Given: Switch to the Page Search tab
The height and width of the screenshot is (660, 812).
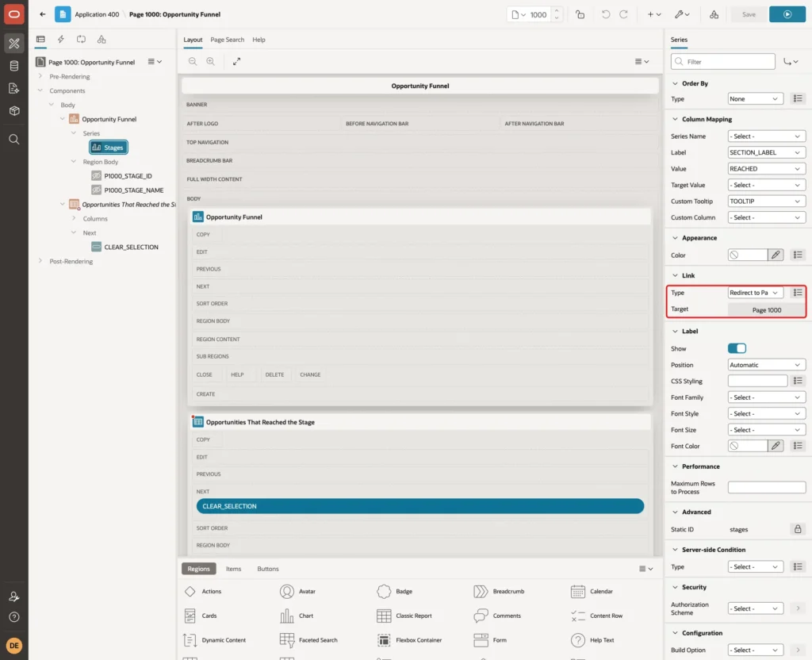Looking at the screenshot, I should click(227, 40).
